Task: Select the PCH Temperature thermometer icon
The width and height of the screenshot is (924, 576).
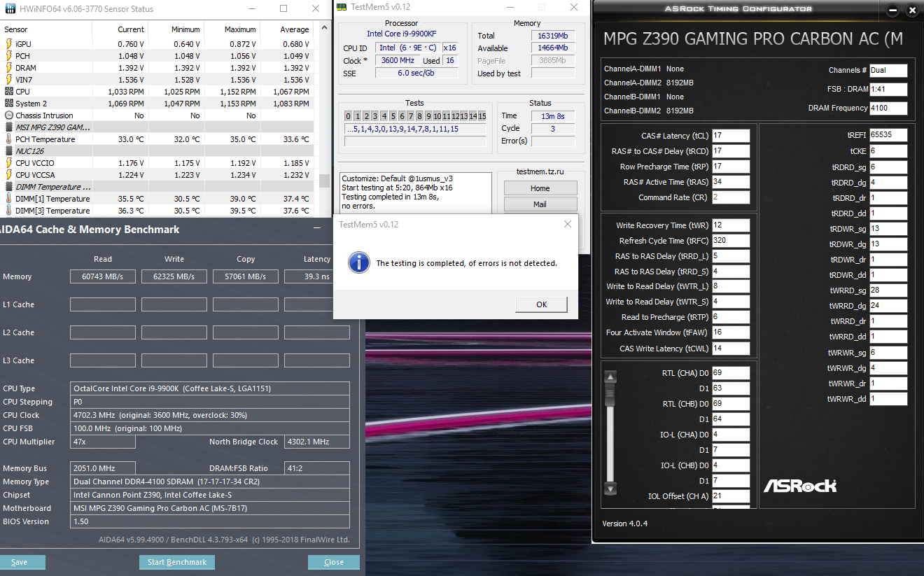Action: [9, 139]
